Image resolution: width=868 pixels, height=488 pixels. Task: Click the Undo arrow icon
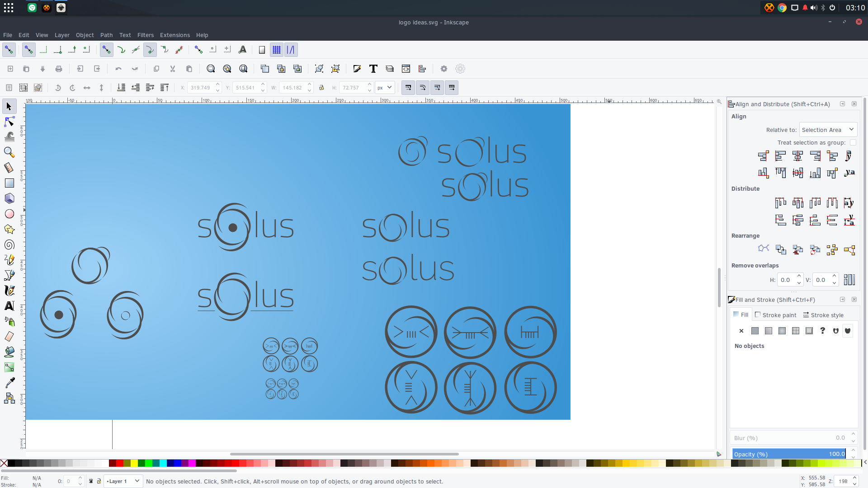click(118, 69)
